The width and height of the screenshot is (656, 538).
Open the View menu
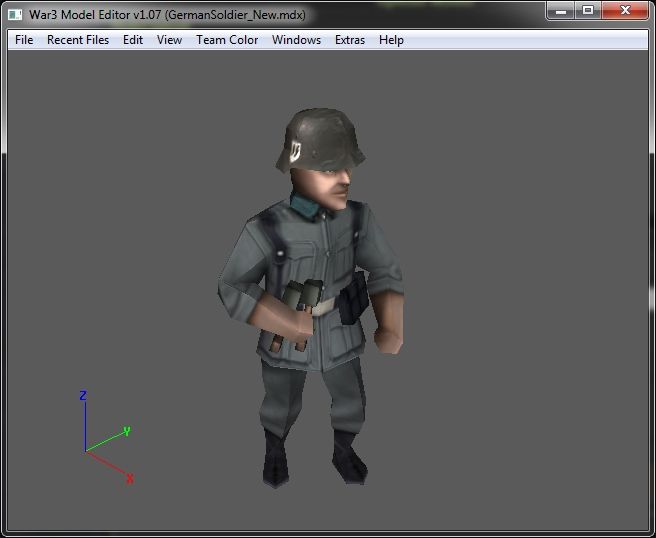coord(169,40)
